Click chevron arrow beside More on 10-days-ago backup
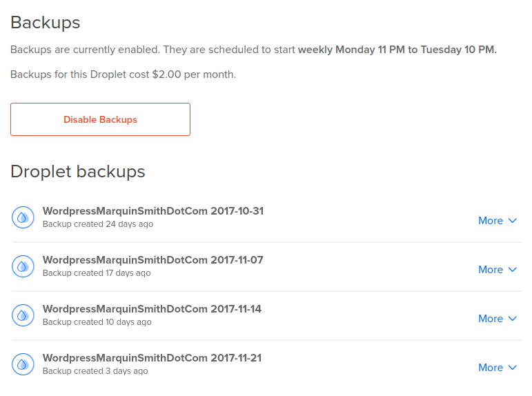The width and height of the screenshot is (532, 396). pyautogui.click(x=512, y=319)
